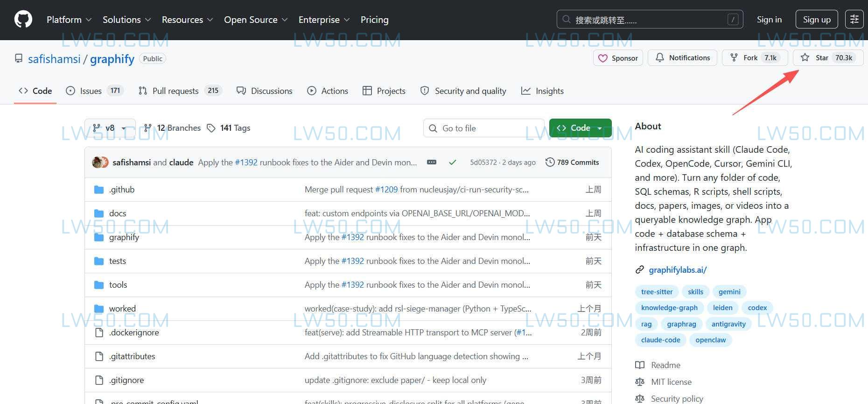
Task: Open the green Code dropdown
Action: click(x=581, y=128)
